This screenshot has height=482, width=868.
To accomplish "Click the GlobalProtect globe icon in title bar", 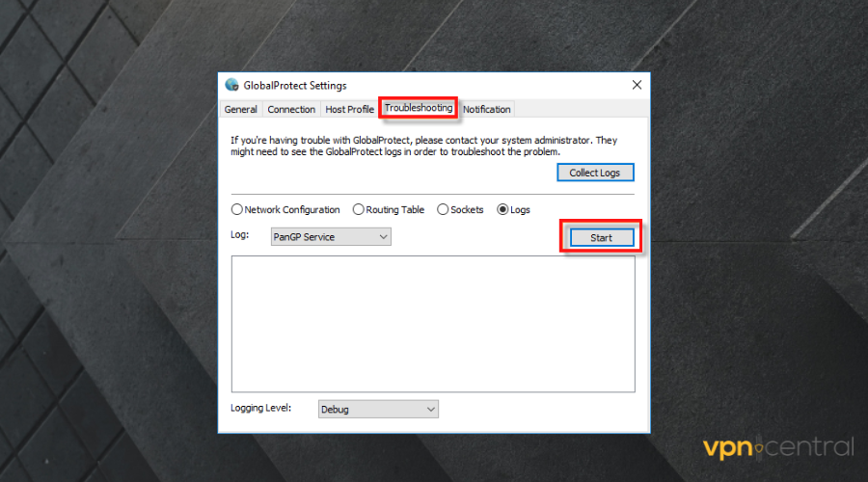I will coord(231,85).
